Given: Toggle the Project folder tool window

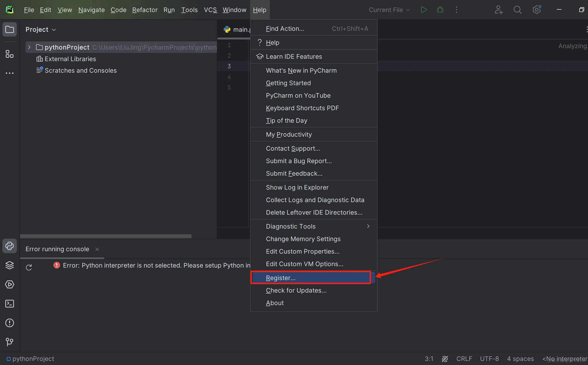Looking at the screenshot, I should click(x=9, y=29).
